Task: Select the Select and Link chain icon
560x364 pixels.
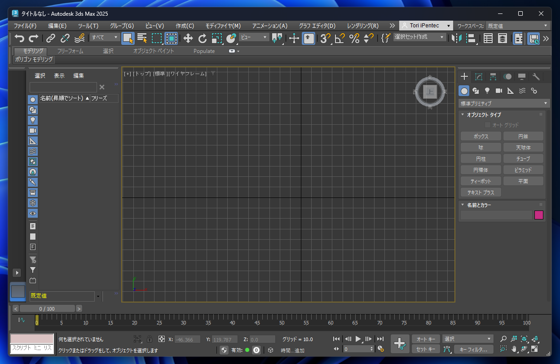Action: click(x=50, y=38)
